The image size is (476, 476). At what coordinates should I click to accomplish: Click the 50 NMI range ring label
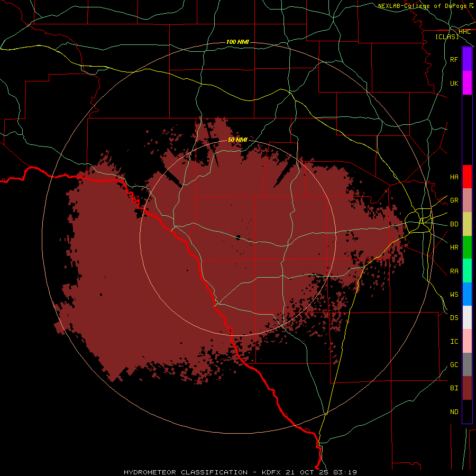(x=237, y=140)
